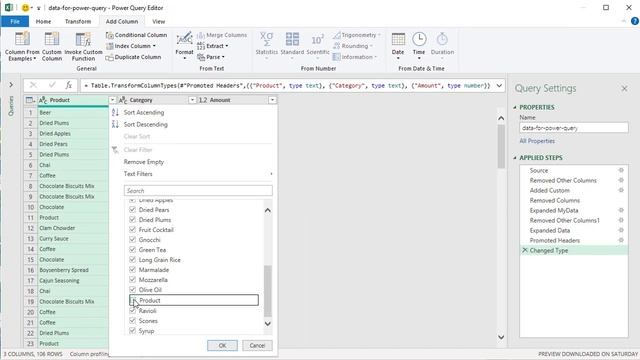The width and height of the screenshot is (640, 360).
Task: Open Trigonometry functions
Action: 357,35
